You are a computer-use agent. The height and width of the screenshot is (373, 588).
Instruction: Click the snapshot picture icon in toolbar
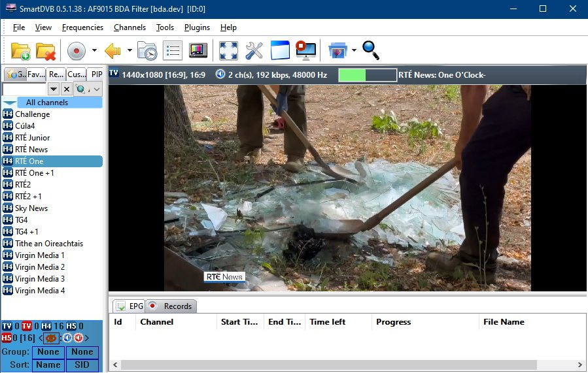coord(337,50)
